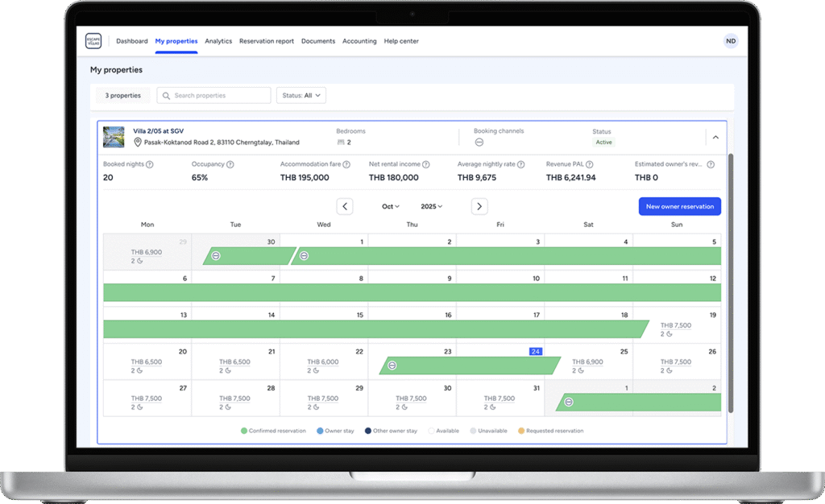Open the Status: All filter dropdown
The height and width of the screenshot is (504, 825).
[x=301, y=95]
